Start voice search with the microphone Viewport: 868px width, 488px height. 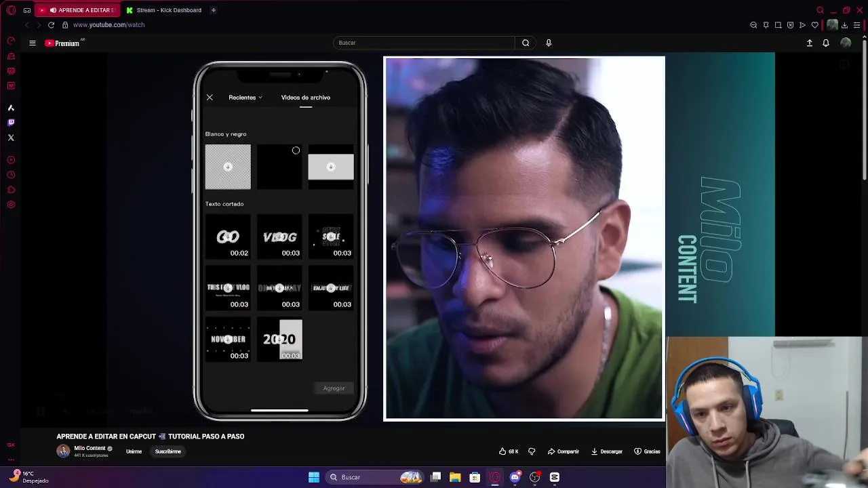click(549, 43)
